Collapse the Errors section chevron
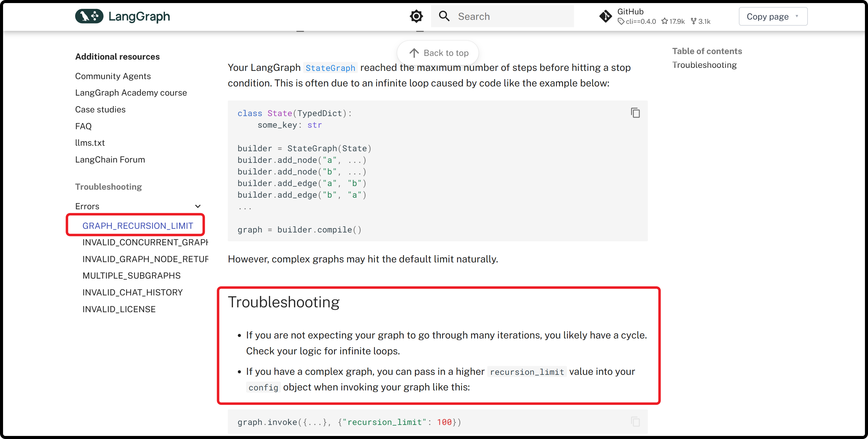868x439 pixels. click(198, 206)
